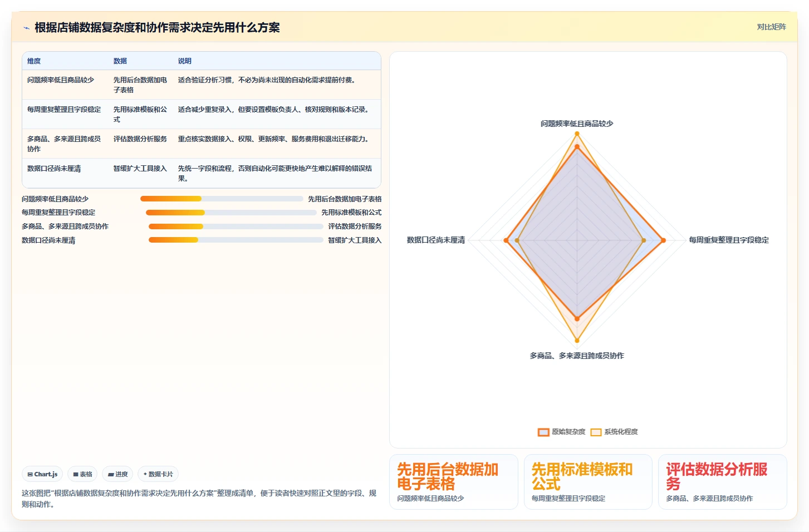Select the 表格 tag chip
This screenshot has height=532, width=809.
point(82,474)
